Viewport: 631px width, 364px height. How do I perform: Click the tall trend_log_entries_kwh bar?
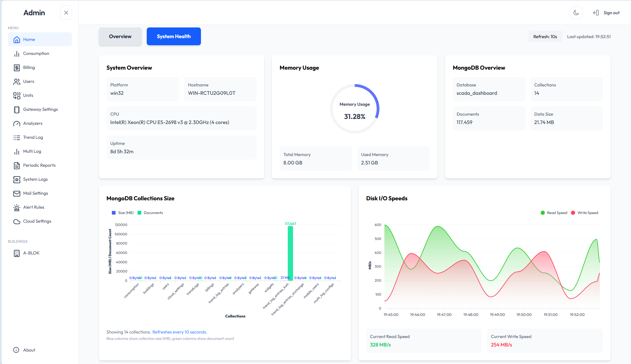click(x=290, y=253)
